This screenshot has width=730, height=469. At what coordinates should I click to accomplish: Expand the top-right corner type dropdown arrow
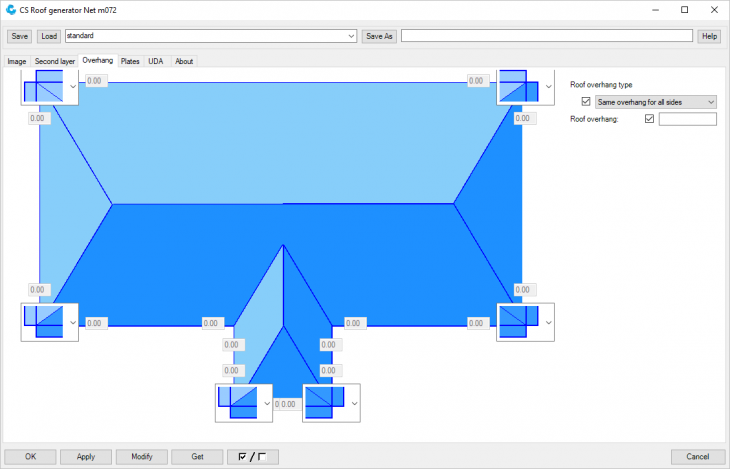click(x=548, y=87)
